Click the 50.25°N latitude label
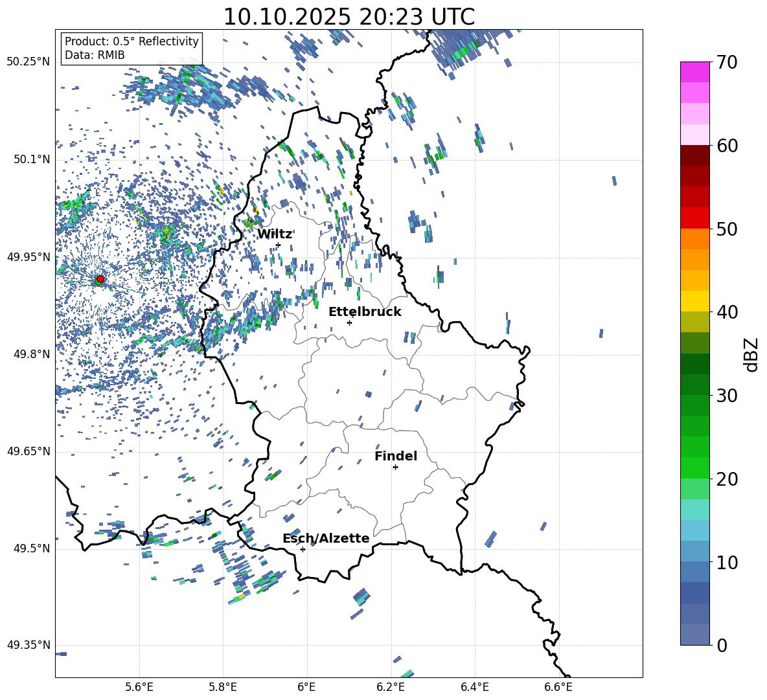 (29, 62)
